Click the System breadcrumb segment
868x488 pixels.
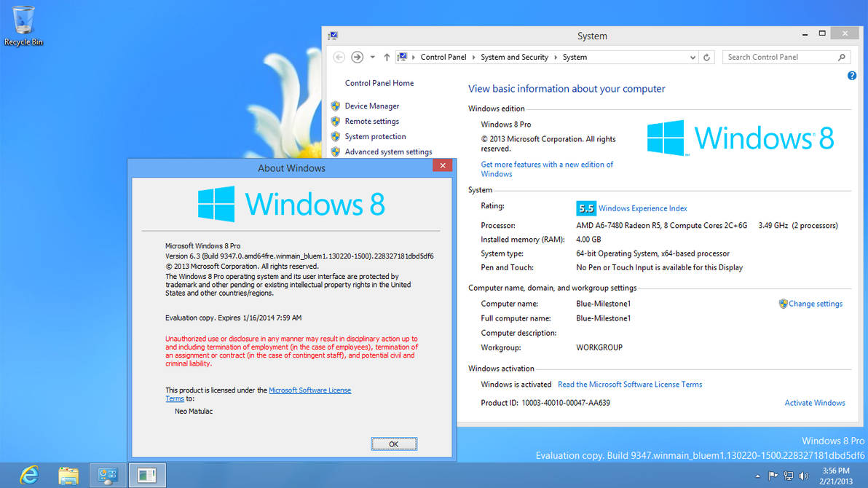click(x=575, y=57)
